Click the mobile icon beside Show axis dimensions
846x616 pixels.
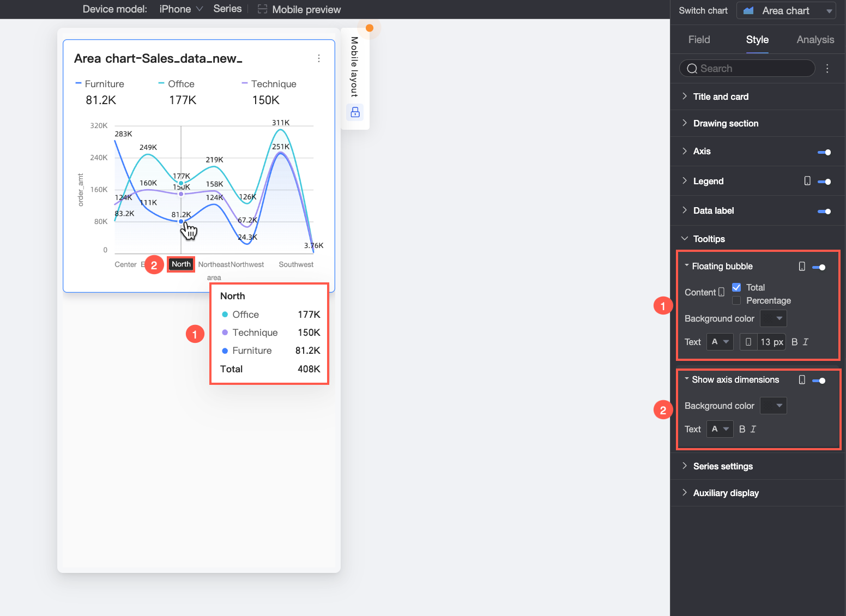(x=802, y=380)
